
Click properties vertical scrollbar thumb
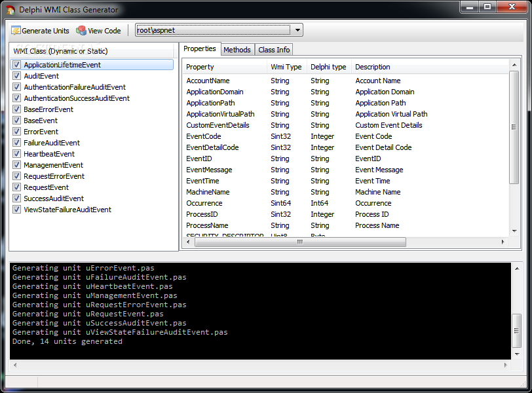click(514, 127)
